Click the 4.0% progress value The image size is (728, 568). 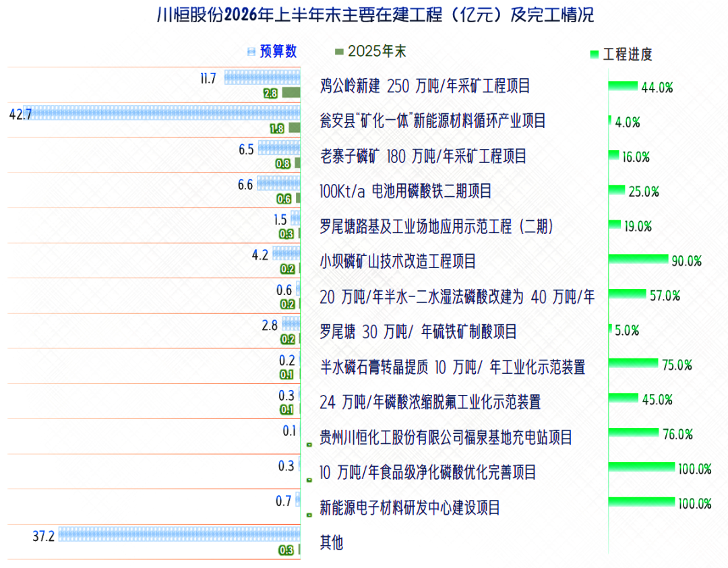628,123
